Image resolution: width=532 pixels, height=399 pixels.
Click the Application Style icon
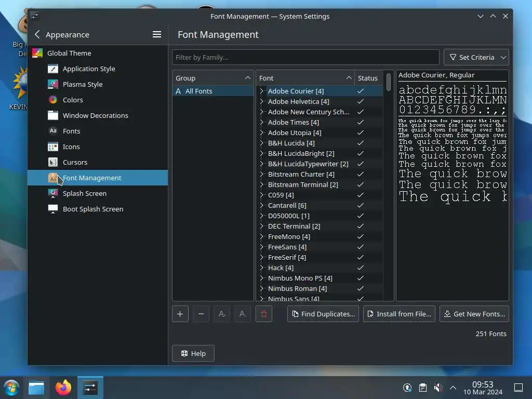point(53,69)
